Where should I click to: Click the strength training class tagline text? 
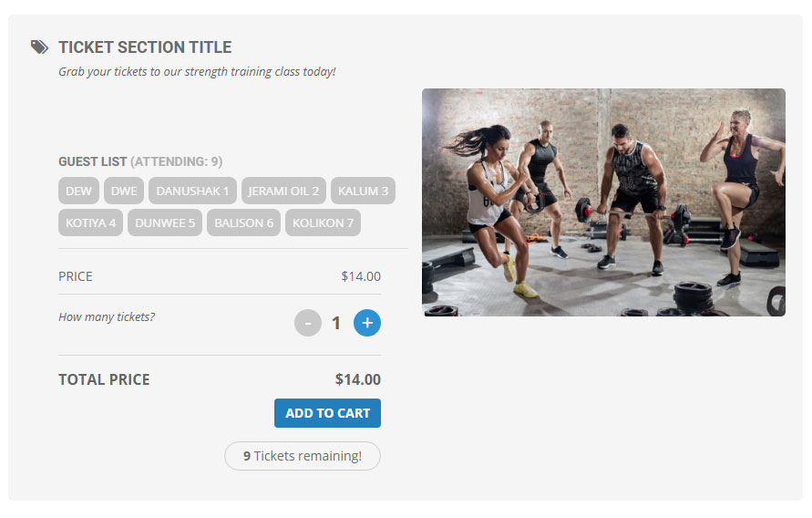click(x=197, y=71)
